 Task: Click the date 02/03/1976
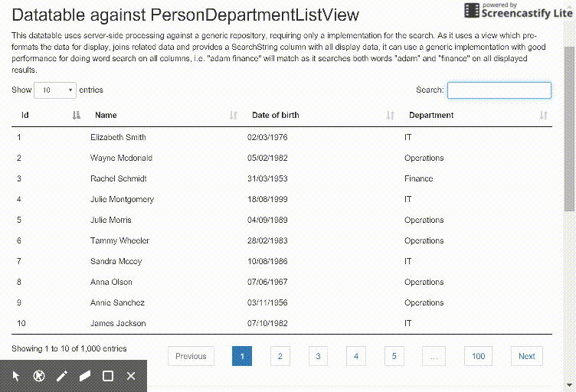pos(267,137)
